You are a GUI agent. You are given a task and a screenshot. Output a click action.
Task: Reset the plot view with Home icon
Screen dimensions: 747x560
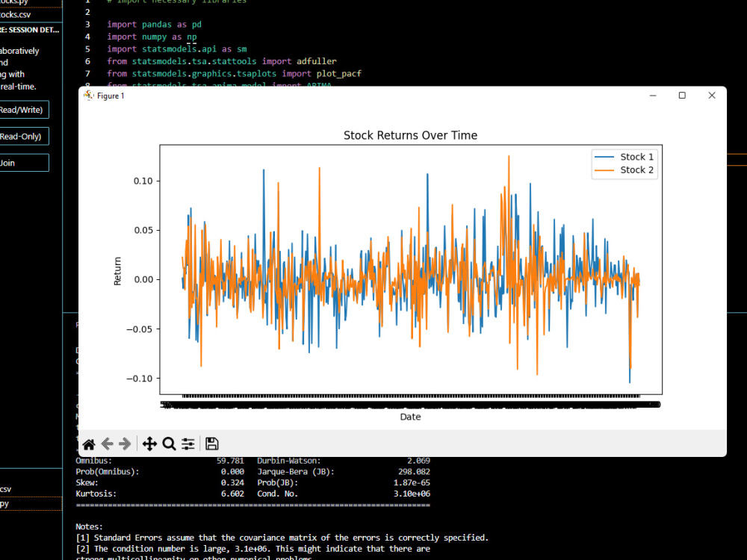[x=89, y=444]
